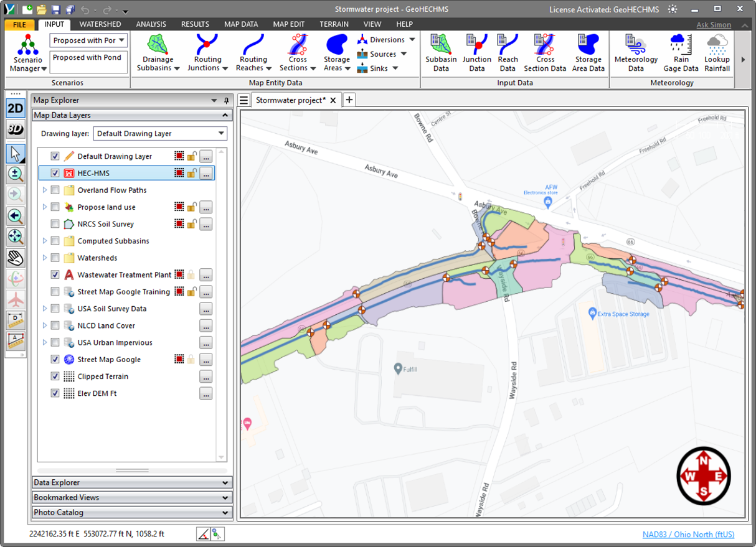Uncheck Clipped Terrain layer
The image size is (756, 547).
pyautogui.click(x=55, y=376)
